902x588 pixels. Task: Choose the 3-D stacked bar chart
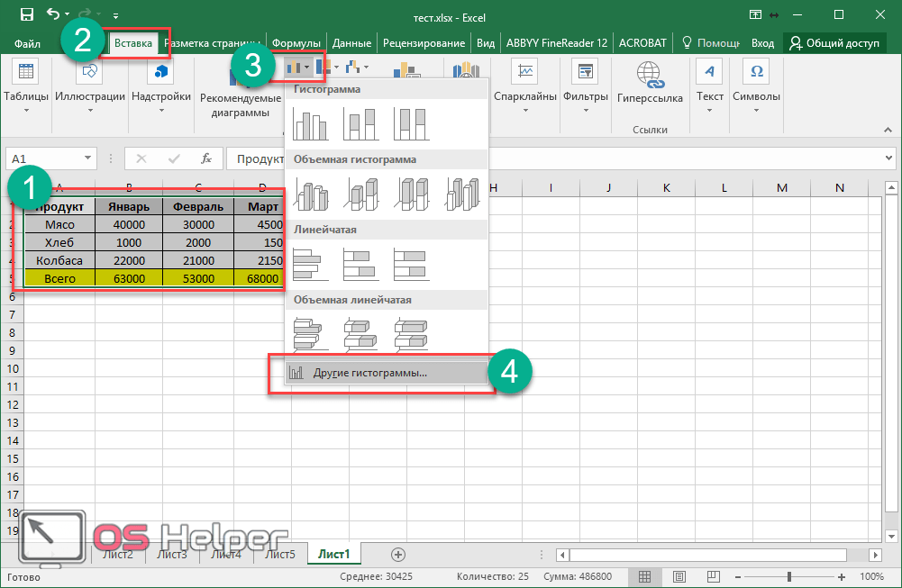coord(360,334)
